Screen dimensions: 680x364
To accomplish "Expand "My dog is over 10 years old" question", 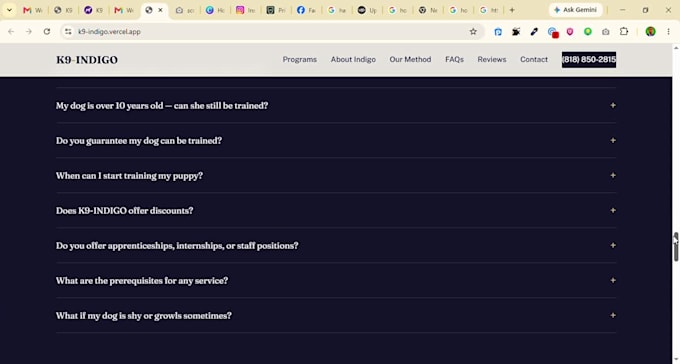I will 336,105.
